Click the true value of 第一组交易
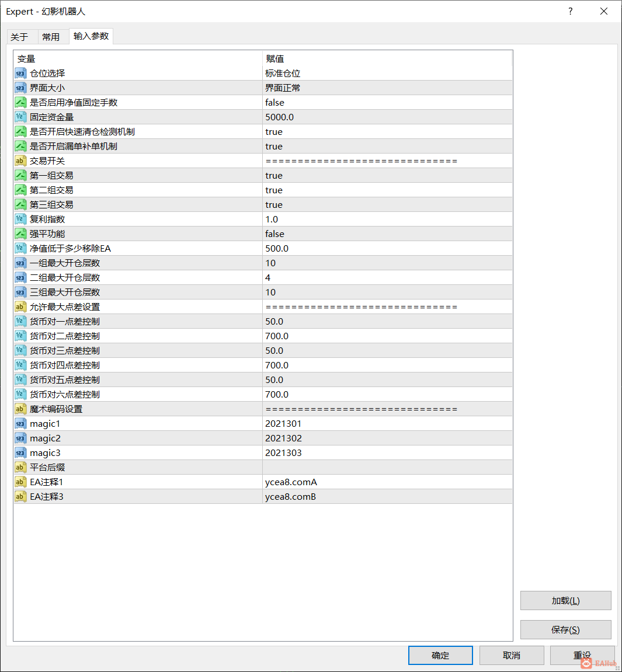The image size is (622, 672). [274, 175]
